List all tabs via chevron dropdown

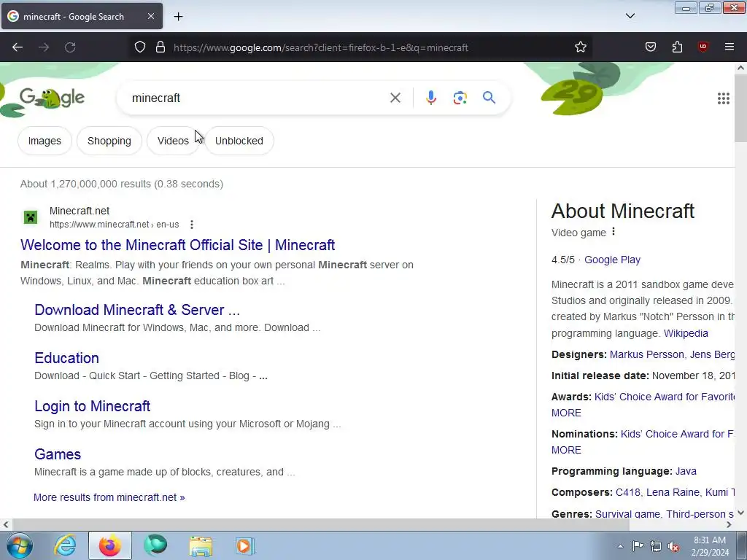pos(630,16)
